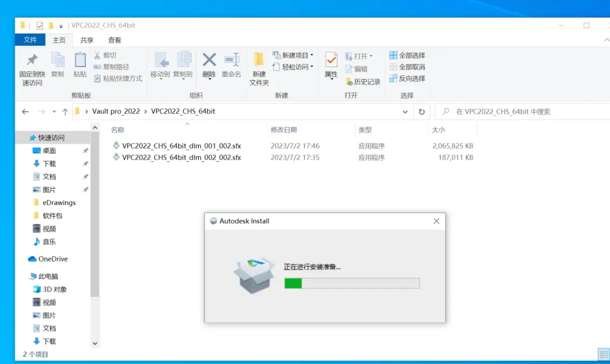
Task: Click the back navigation arrow
Action: [x=25, y=112]
